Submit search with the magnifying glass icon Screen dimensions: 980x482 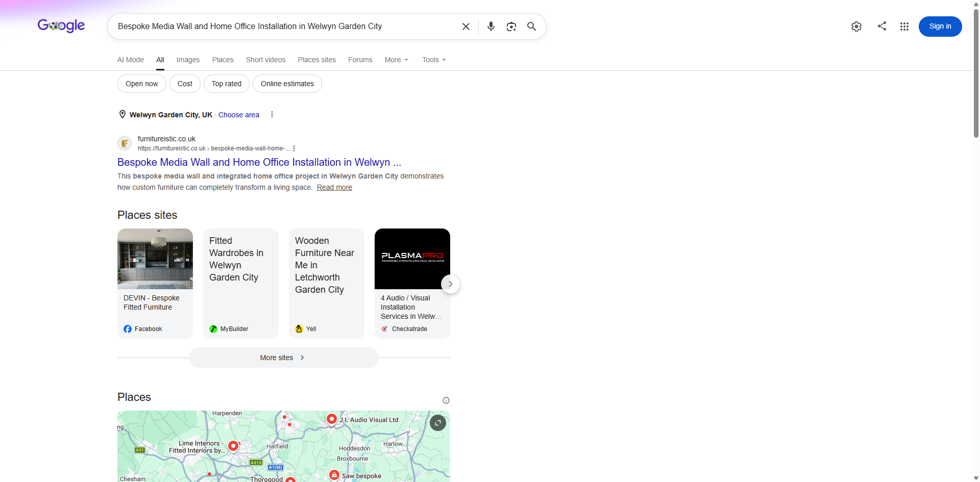531,27
